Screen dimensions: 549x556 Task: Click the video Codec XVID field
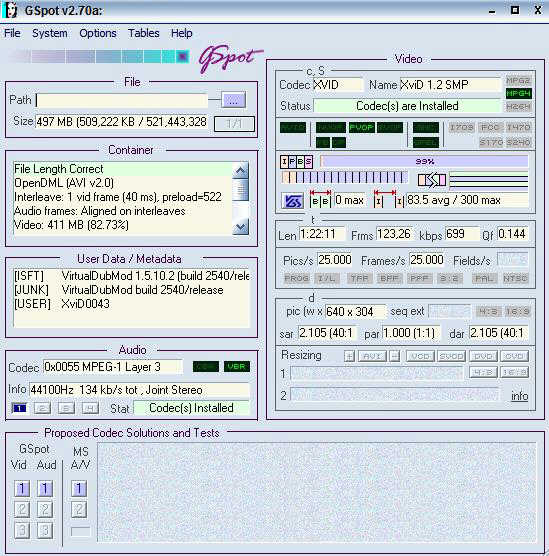click(x=338, y=85)
